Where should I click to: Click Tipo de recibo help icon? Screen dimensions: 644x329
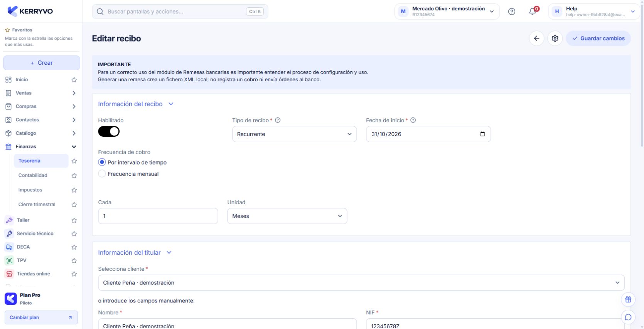coord(278,120)
